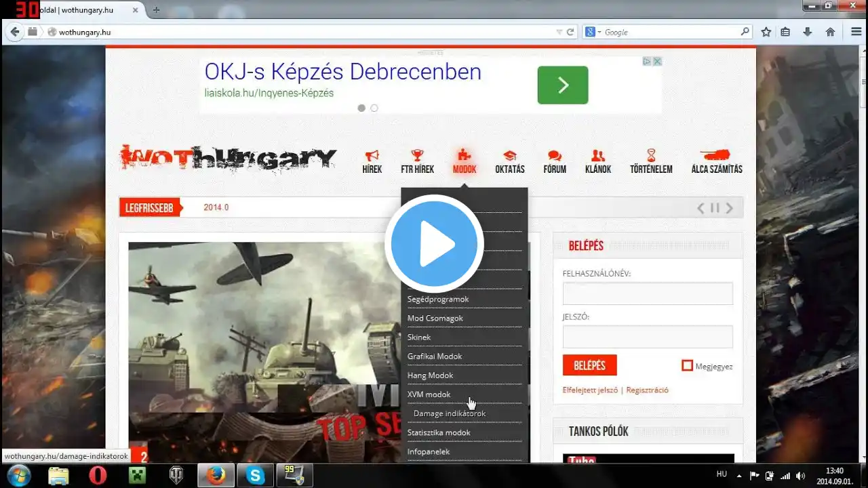The image size is (868, 488).
Task: Switch to Firefox in the taskbar
Action: (216, 476)
